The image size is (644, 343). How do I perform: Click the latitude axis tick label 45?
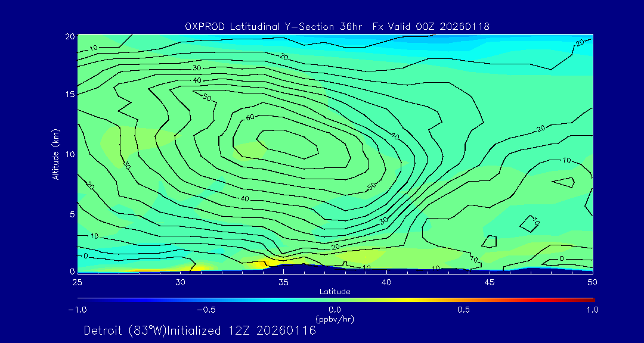click(x=490, y=282)
